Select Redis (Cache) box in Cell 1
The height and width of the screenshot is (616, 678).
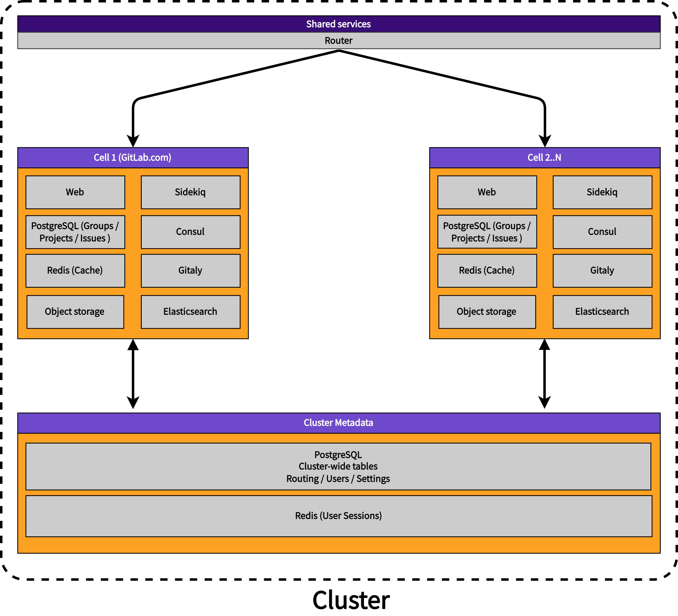pos(75,271)
